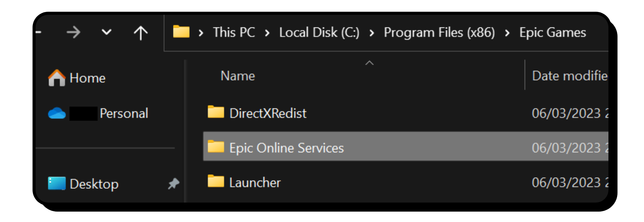Viewport: 644px width, 222px height.
Task: Expand the chevron after This PC
Action: [267, 33]
